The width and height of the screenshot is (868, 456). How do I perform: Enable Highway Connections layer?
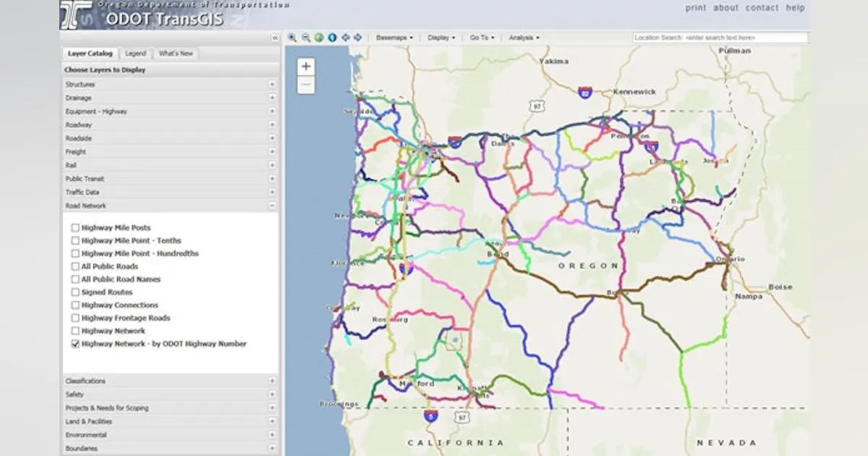[x=75, y=305]
